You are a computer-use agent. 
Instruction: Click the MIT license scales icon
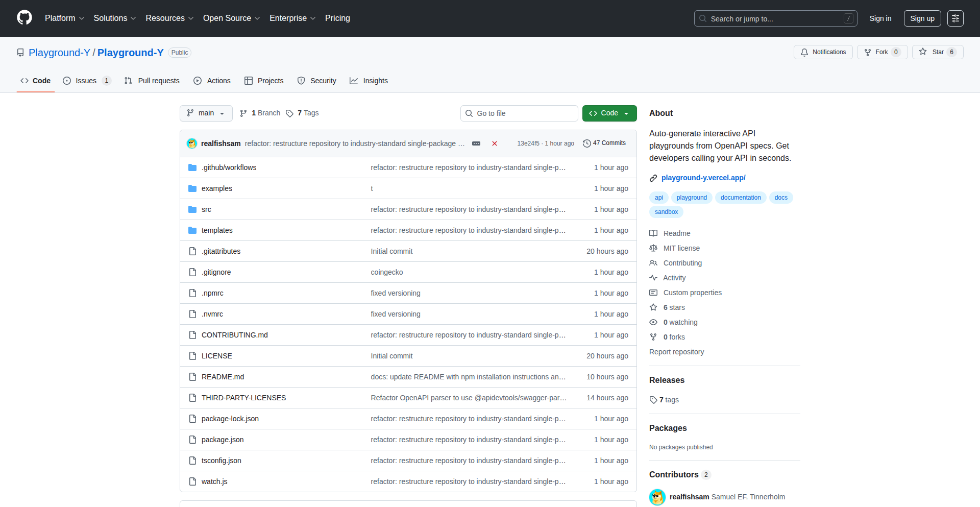click(654, 248)
